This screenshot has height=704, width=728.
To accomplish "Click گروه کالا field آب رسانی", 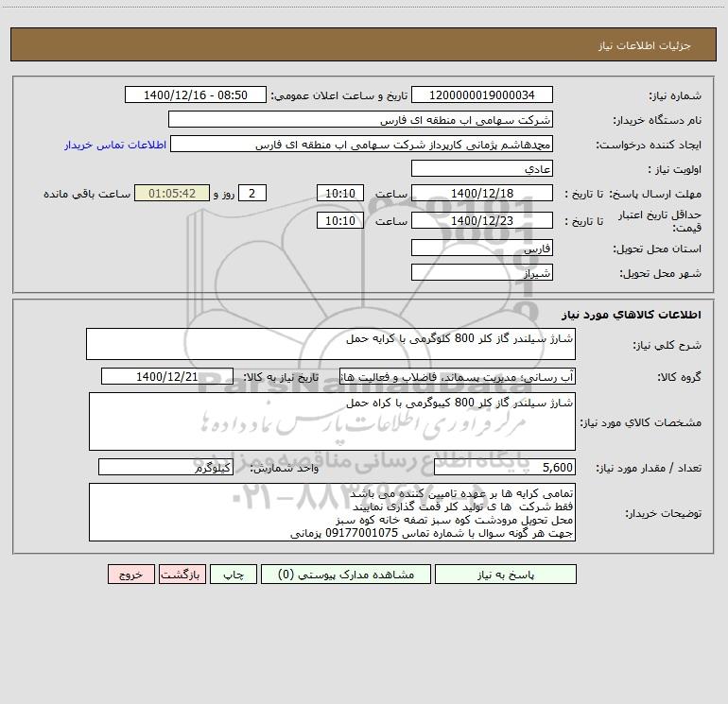I will point(458,376).
